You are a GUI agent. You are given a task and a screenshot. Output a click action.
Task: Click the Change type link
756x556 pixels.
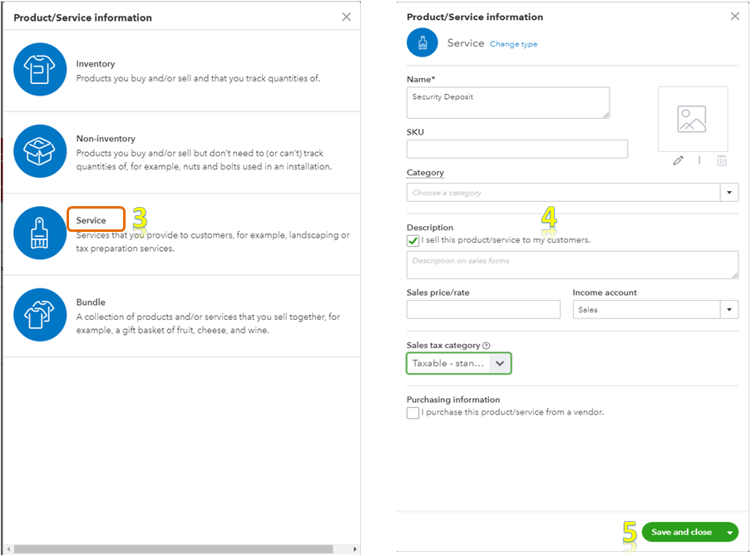[513, 44]
